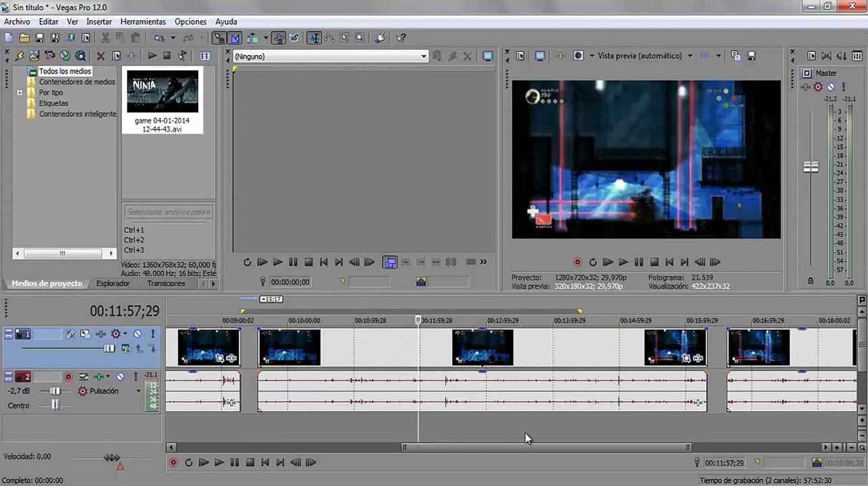Toggle Solo on the Master bus
This screenshot has height=486, width=868.
click(843, 86)
